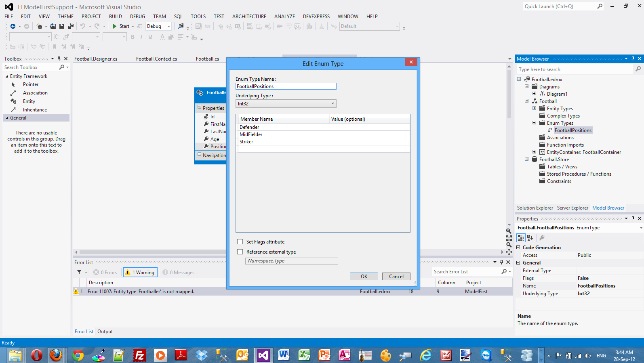Collapse the Enum Types tree node
Viewport: 644px width, 363px height.
click(535, 123)
